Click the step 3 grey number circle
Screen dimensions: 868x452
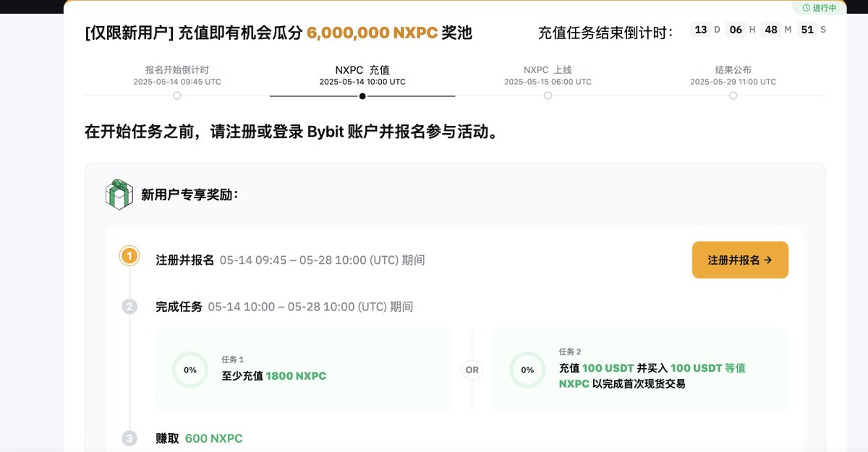[x=129, y=438]
